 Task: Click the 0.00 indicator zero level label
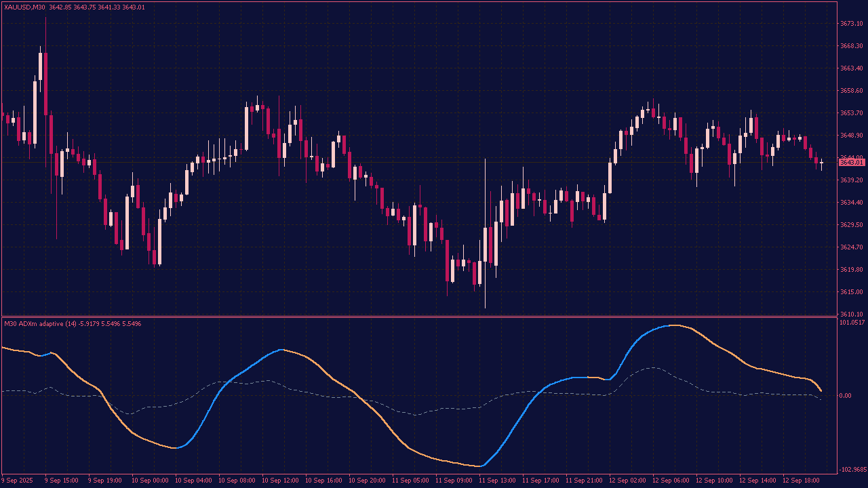pyautogui.click(x=846, y=396)
